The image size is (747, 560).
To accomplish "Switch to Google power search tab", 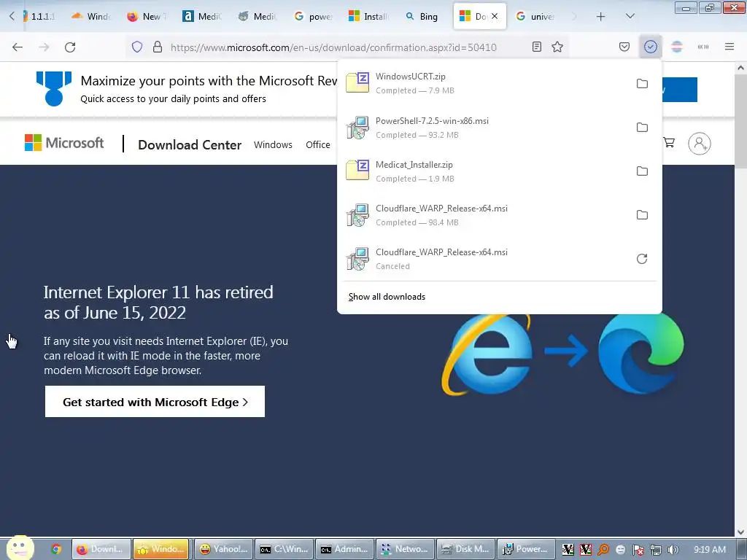I will pos(314,17).
